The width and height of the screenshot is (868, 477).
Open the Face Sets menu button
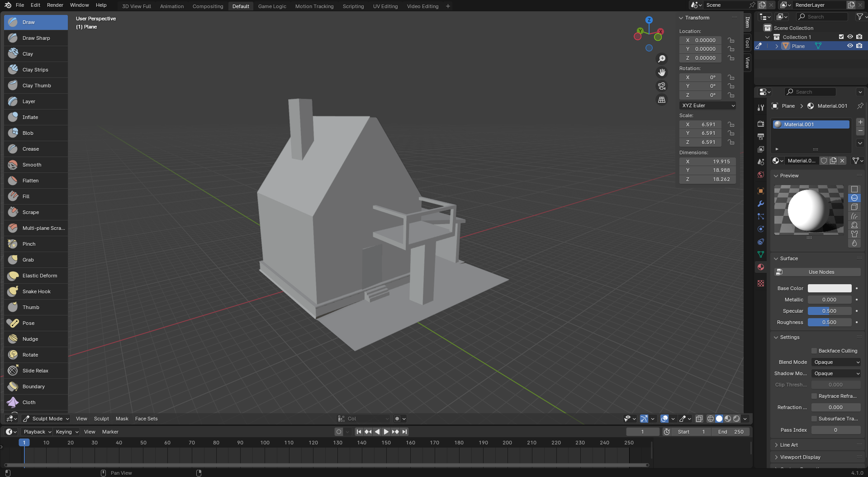click(146, 419)
